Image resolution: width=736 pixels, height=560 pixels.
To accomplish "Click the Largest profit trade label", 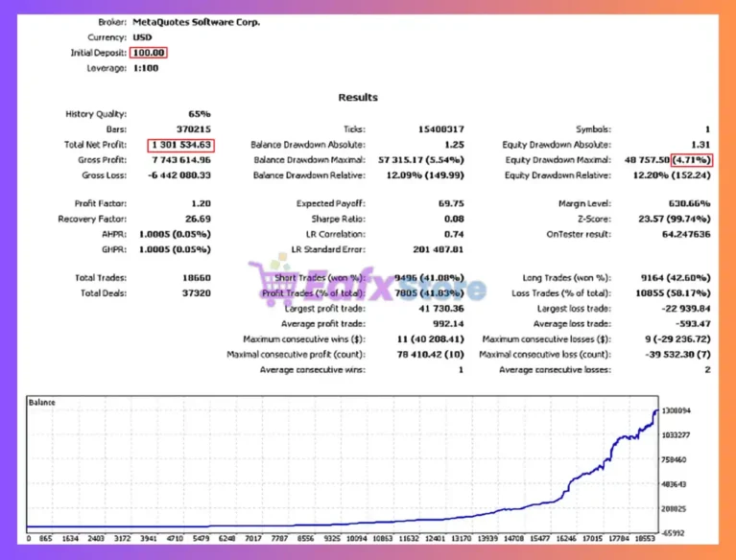I will pyautogui.click(x=324, y=308).
